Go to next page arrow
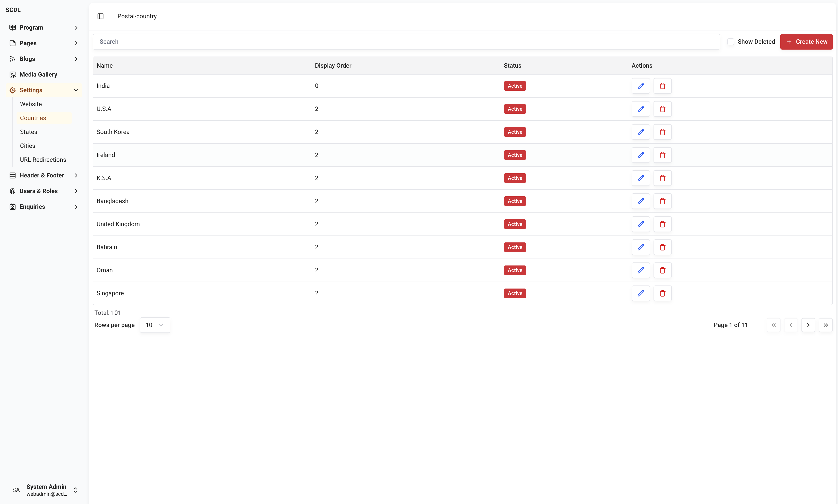Image resolution: width=838 pixels, height=504 pixels. click(x=808, y=325)
